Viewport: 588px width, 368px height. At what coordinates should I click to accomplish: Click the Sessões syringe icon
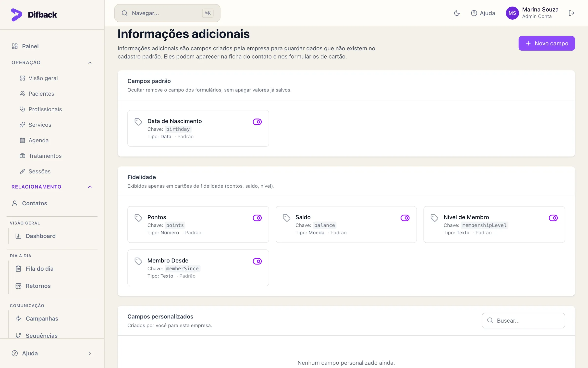click(x=22, y=171)
